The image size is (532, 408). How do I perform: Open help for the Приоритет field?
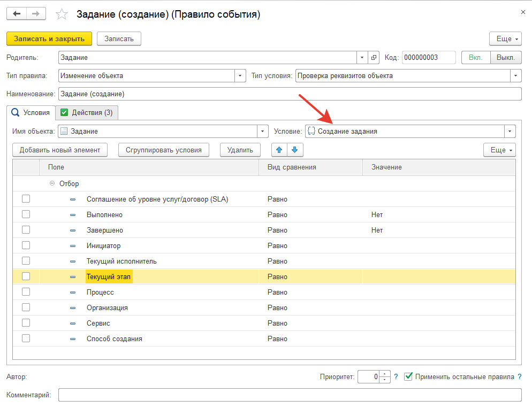pyautogui.click(x=396, y=376)
